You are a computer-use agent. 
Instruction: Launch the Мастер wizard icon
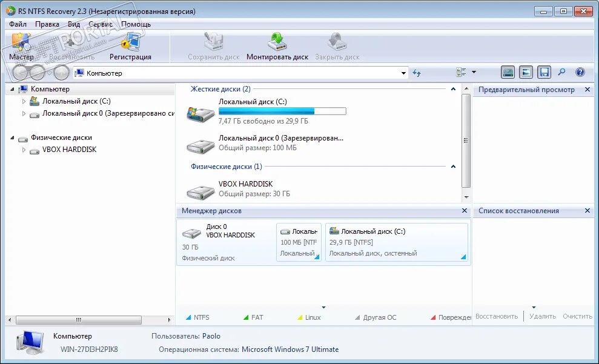click(21, 47)
